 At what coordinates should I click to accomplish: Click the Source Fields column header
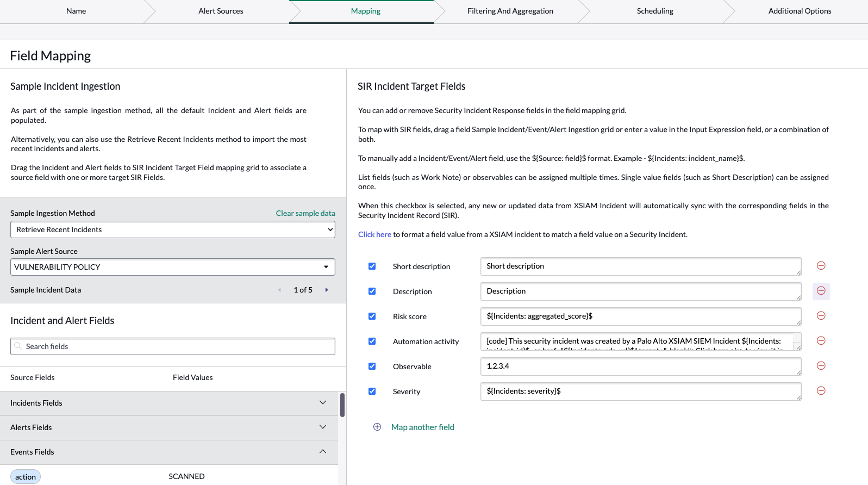coord(33,377)
